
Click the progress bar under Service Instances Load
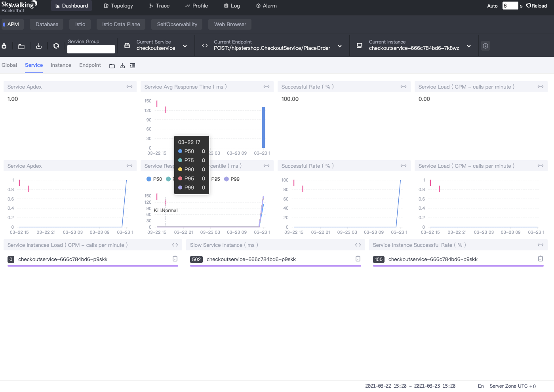[93, 266]
